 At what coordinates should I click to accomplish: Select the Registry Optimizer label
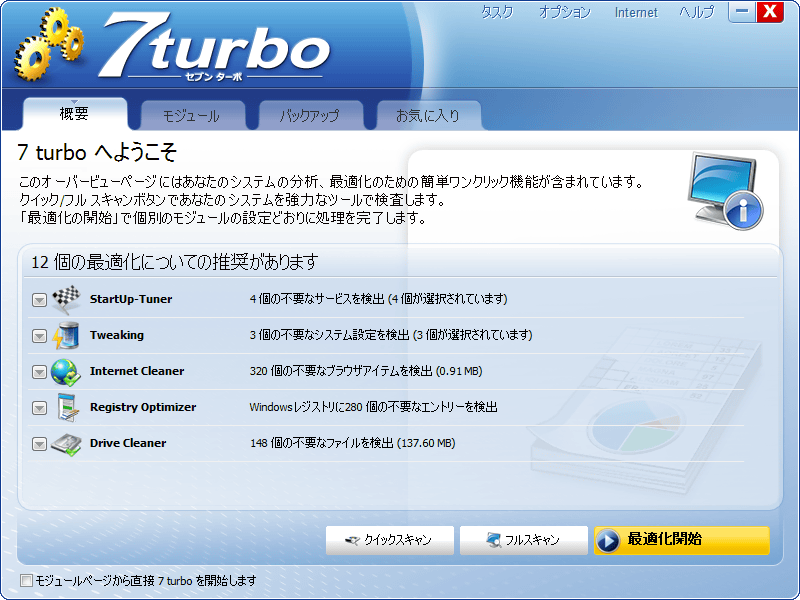point(143,407)
